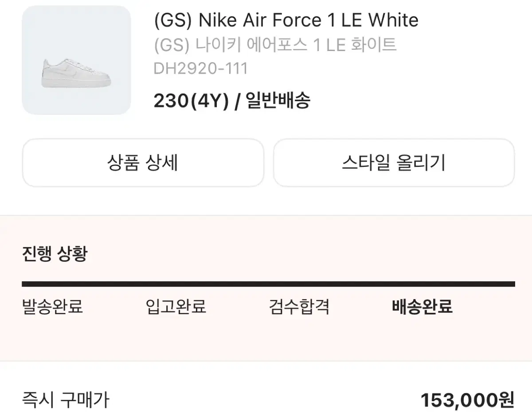Open the product title (GS) Nike Air Force 1 LE White
Screen dimensions: 532x414
point(285,20)
